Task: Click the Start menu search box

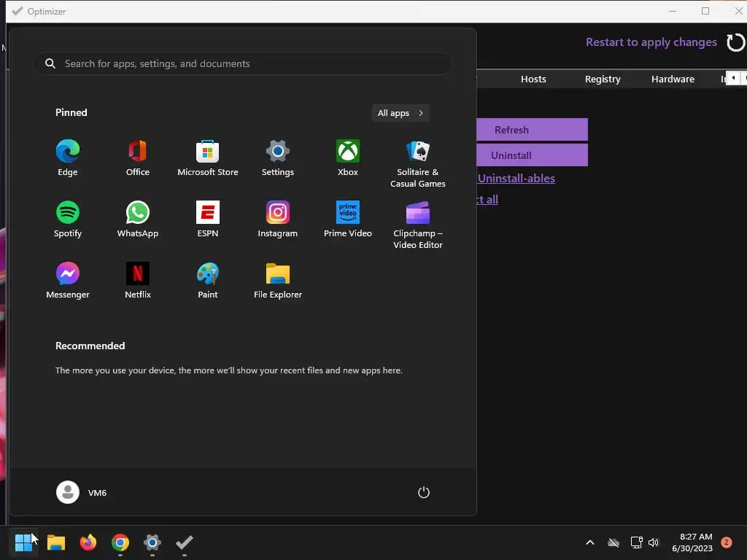Action: pyautogui.click(x=242, y=63)
